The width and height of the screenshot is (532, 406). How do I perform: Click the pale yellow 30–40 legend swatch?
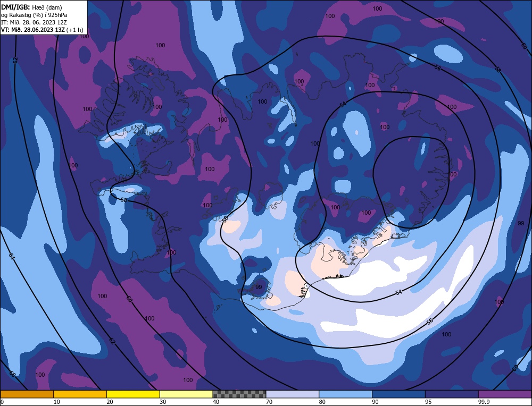186,394
